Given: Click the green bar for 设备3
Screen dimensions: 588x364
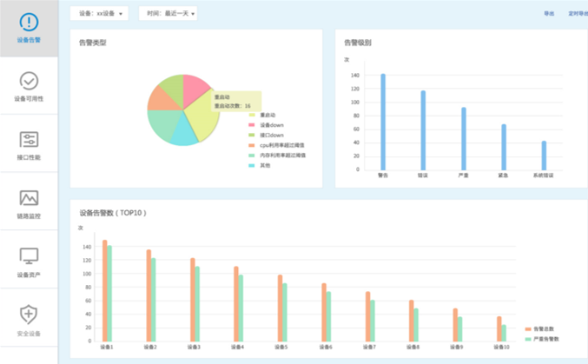Looking at the screenshot, I should tap(197, 304).
